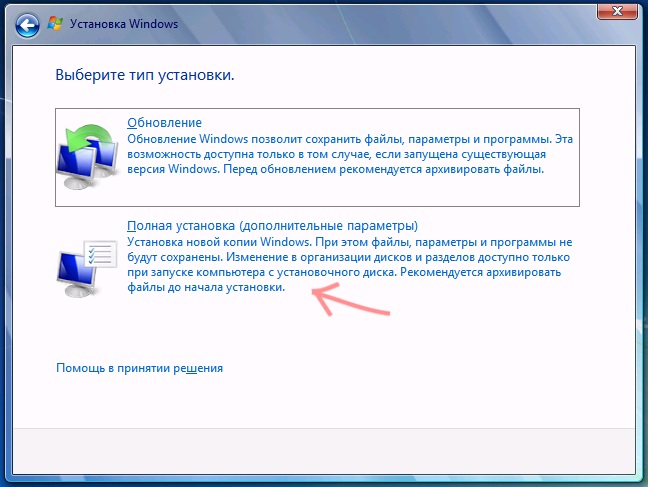Click the "Установка Windows" title text
This screenshot has height=487, width=648.
(x=124, y=24)
